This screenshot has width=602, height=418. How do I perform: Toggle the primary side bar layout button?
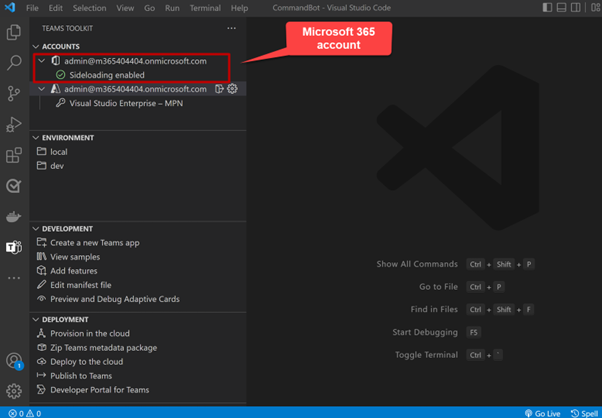point(547,8)
